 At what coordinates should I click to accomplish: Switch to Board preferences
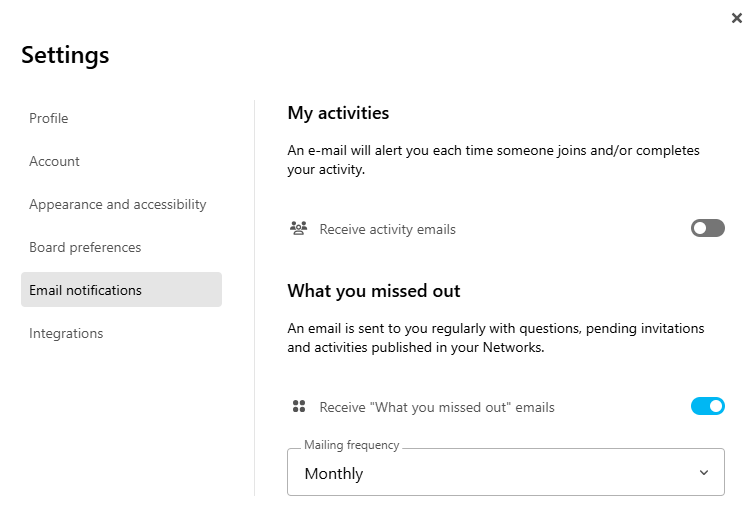coord(85,247)
